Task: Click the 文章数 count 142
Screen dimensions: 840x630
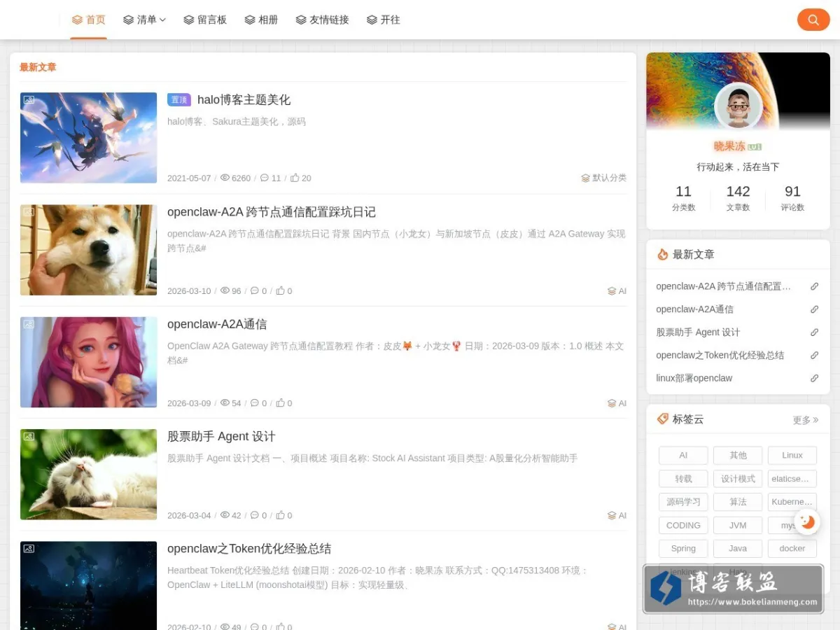Action: (x=738, y=191)
